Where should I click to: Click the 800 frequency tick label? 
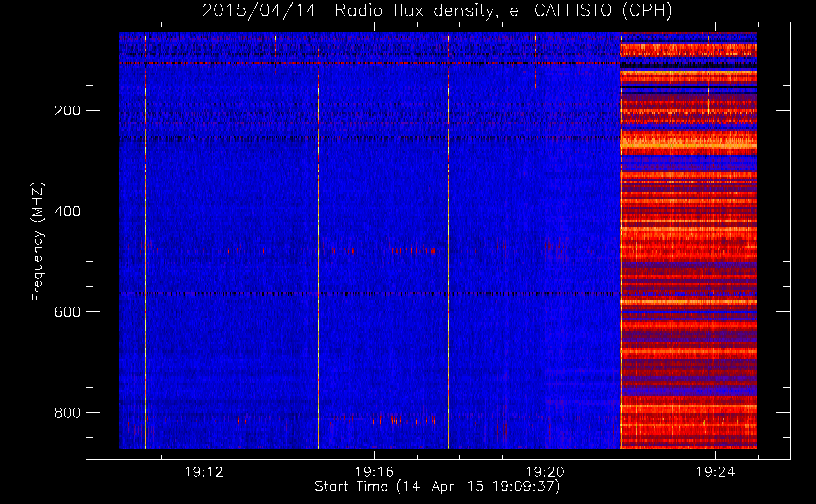[68, 413]
